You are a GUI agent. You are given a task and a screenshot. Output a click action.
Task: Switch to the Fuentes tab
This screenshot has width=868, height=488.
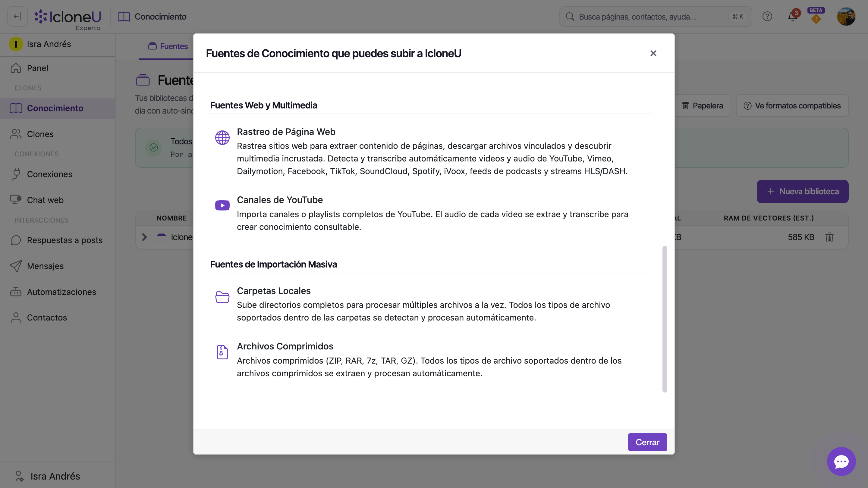point(168,46)
